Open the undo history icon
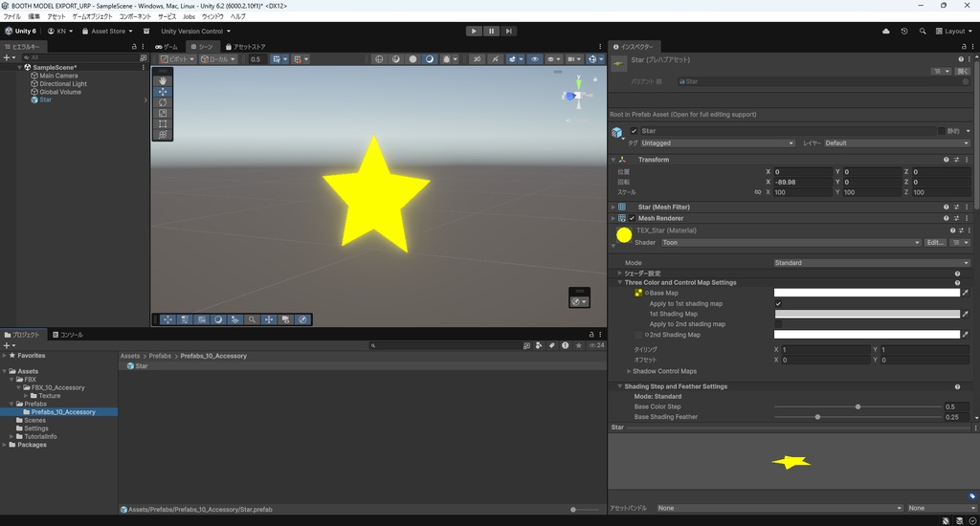The height and width of the screenshot is (526, 980). click(x=903, y=32)
